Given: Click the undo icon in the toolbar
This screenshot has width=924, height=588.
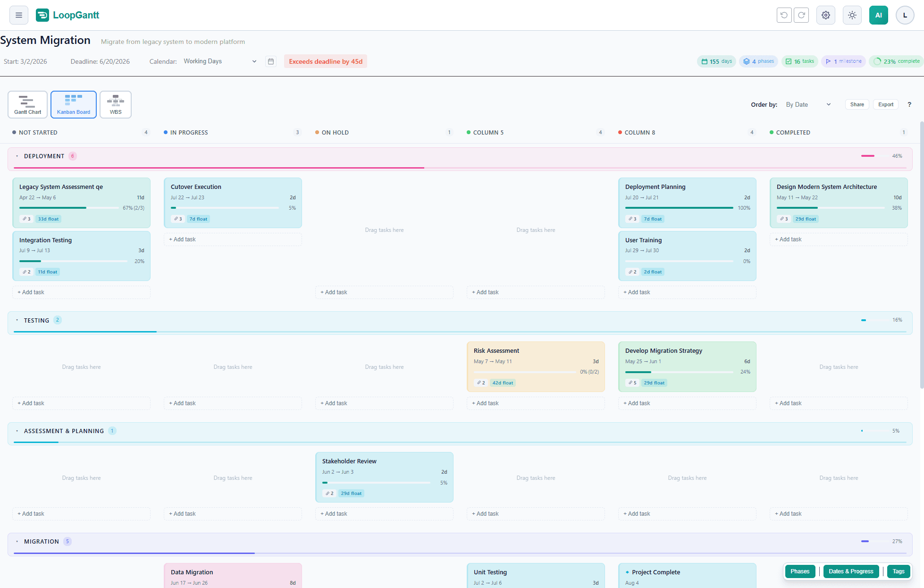Looking at the screenshot, I should 784,15.
